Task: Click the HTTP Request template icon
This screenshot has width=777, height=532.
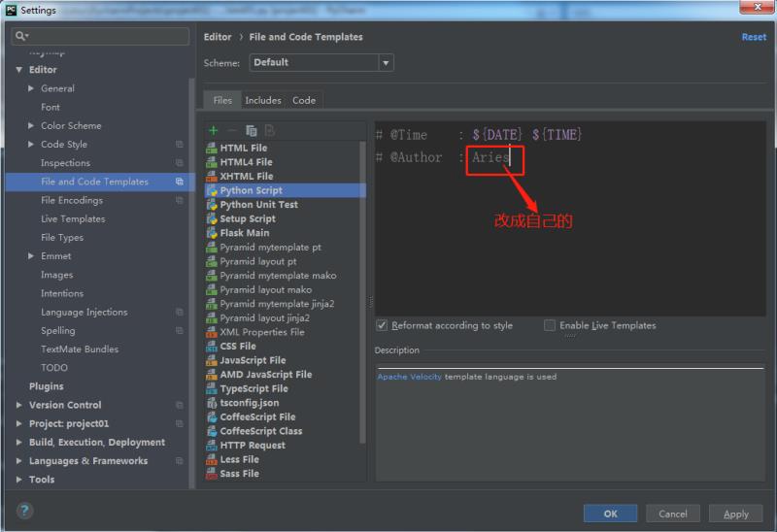Action: coord(212,445)
